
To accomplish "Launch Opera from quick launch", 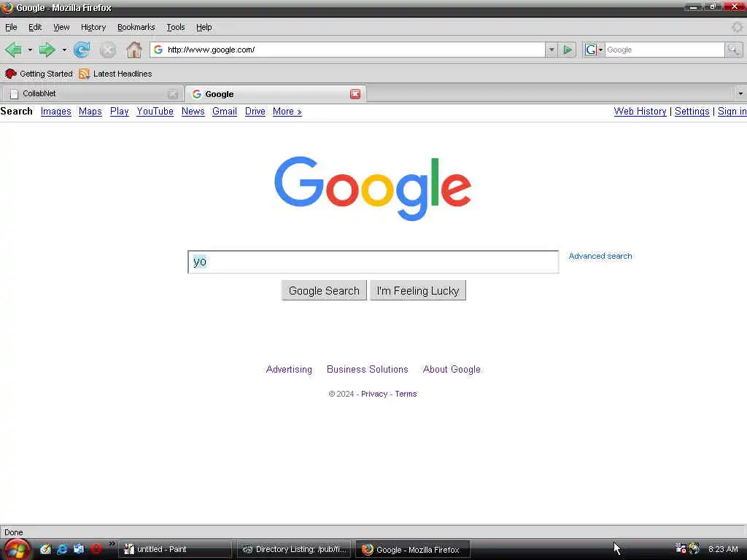I will click(96, 549).
